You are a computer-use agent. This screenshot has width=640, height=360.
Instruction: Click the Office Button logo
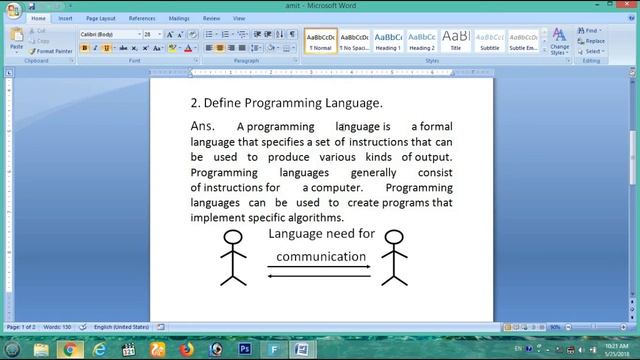point(13,10)
